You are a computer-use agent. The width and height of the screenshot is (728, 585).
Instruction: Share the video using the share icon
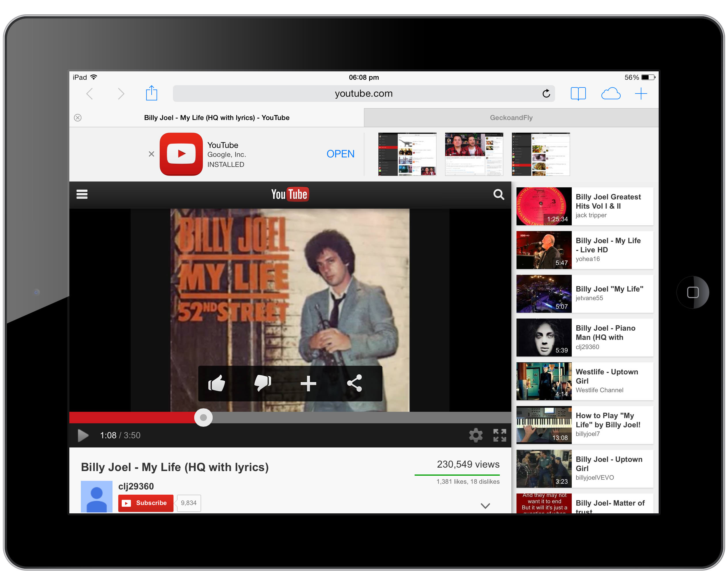click(x=355, y=383)
